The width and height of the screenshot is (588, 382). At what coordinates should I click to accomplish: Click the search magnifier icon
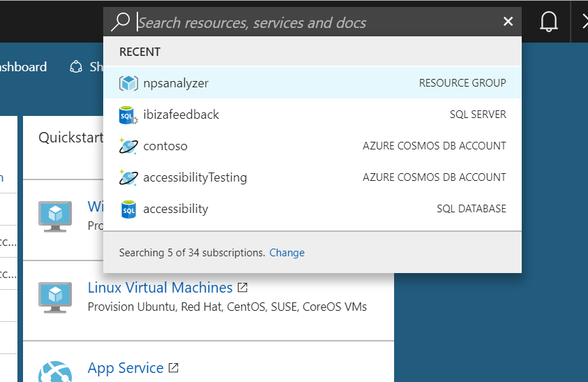tap(121, 22)
